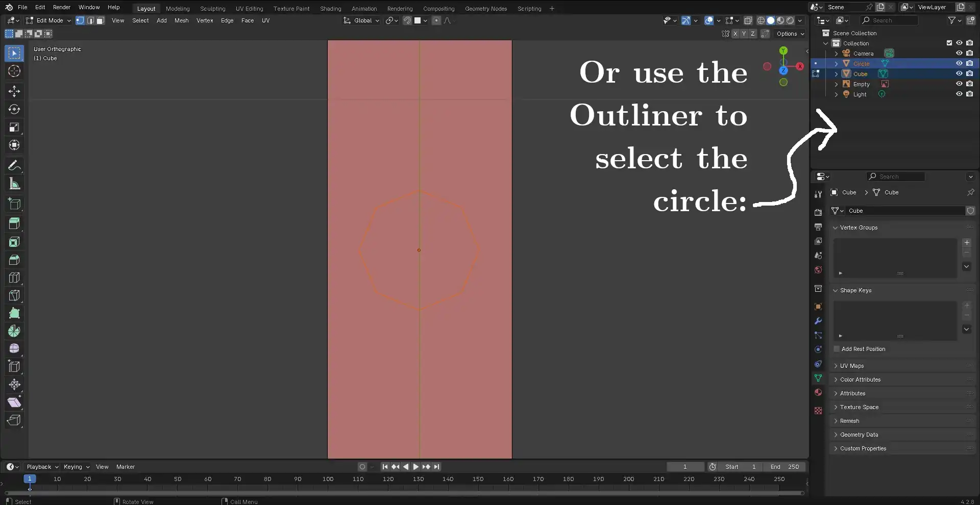Collapse the Vertex Groups panel

(859, 228)
